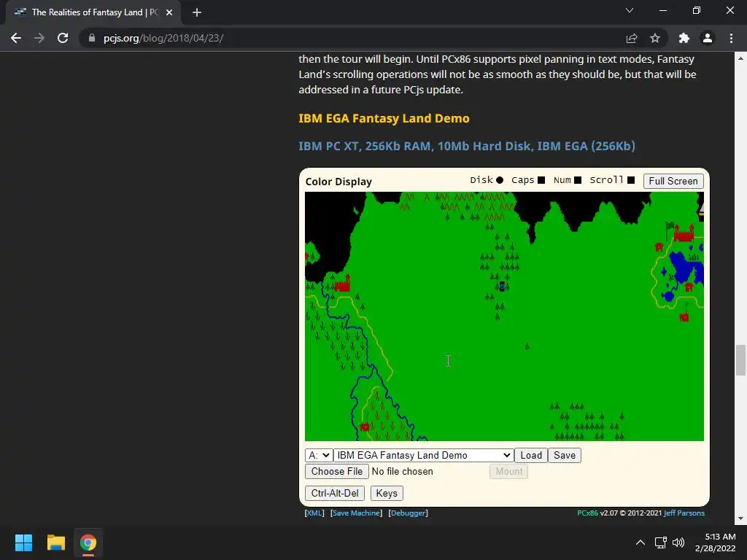Close The Realities of Fantasy Land tab
The image size is (747, 560).
click(169, 12)
